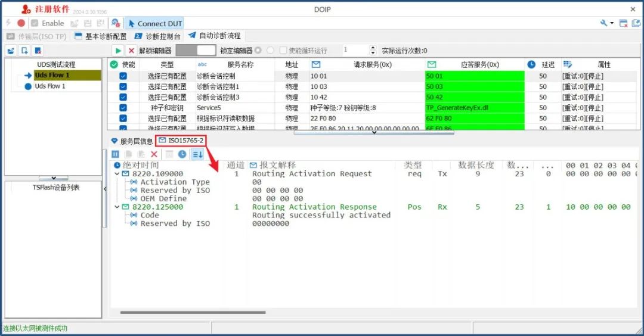Open the diagnostic search icon beside Connect DUT

[116, 23]
